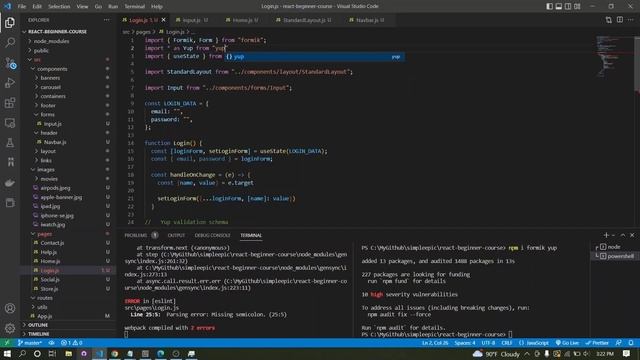Maximize the panel size with chevron up
The width and height of the screenshot is (640, 360).
(623, 235)
